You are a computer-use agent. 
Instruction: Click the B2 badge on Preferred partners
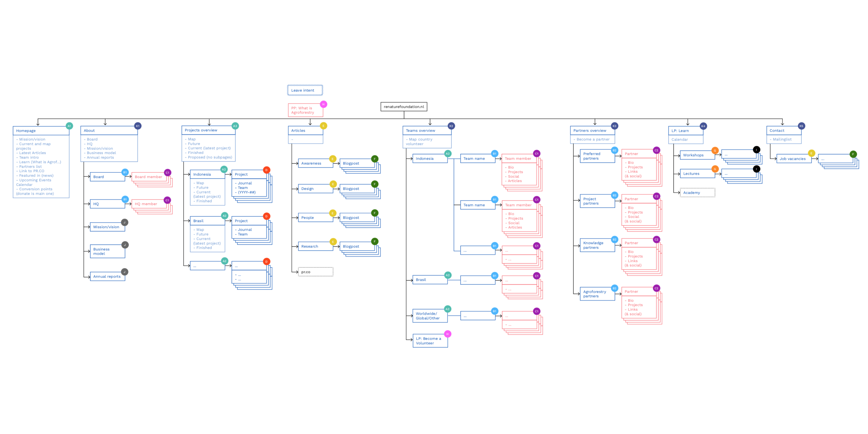pyautogui.click(x=615, y=150)
